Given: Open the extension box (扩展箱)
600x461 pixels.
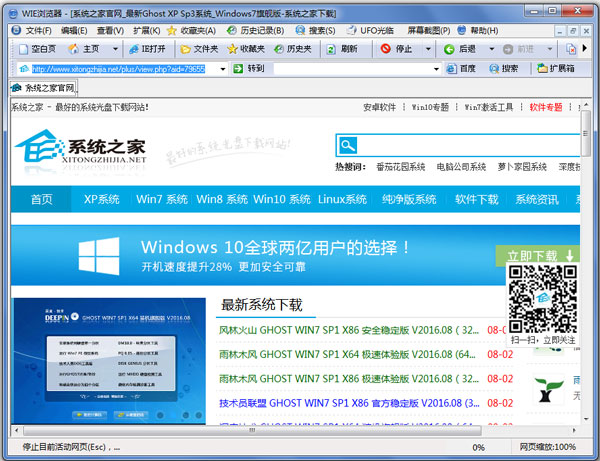Looking at the screenshot, I should coord(556,68).
